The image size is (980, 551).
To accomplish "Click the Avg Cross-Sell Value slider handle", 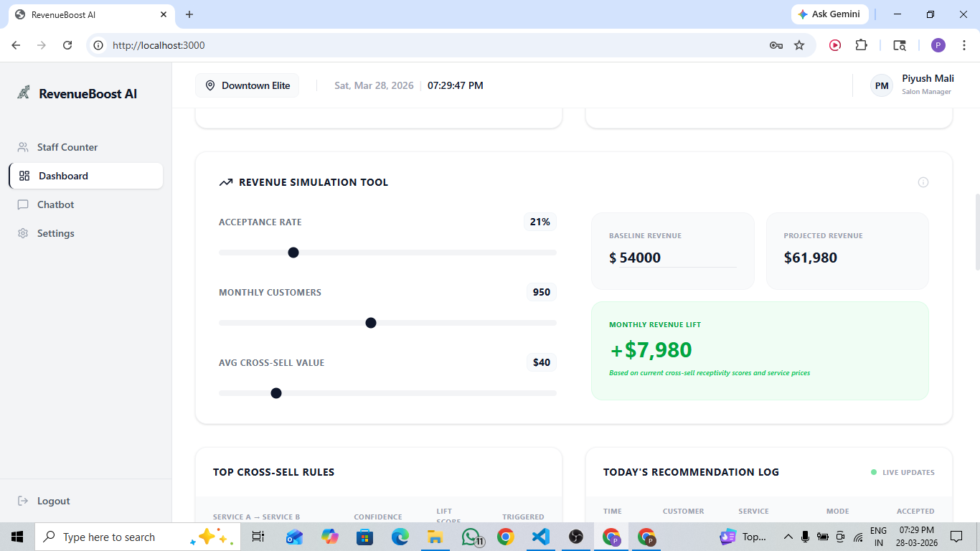I will pos(276,393).
